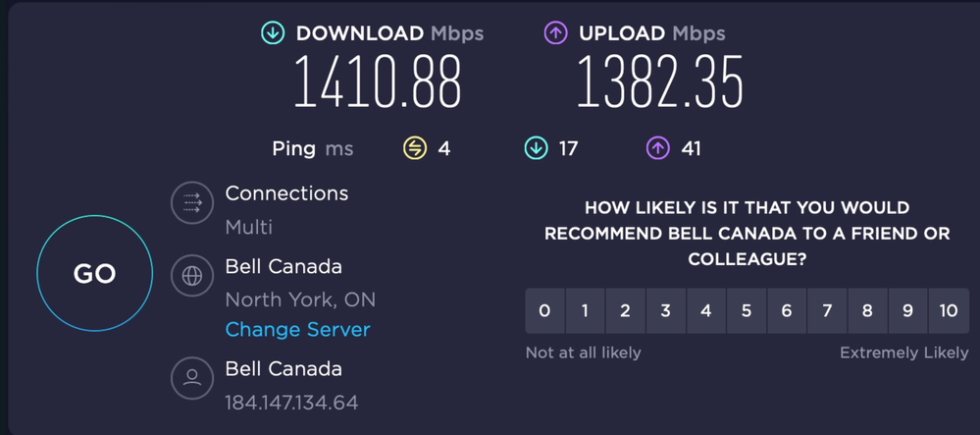
Task: Rate Bell Canada a 0
Action: pos(545,311)
